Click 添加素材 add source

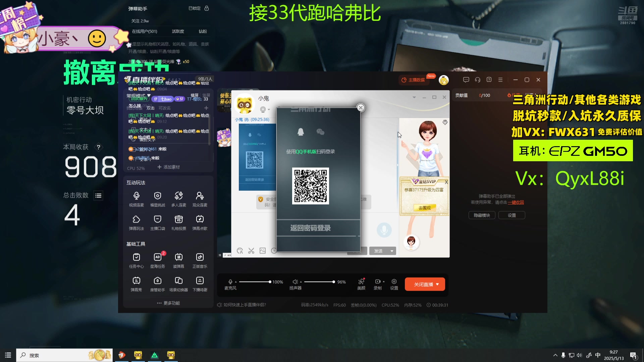pos(168,167)
